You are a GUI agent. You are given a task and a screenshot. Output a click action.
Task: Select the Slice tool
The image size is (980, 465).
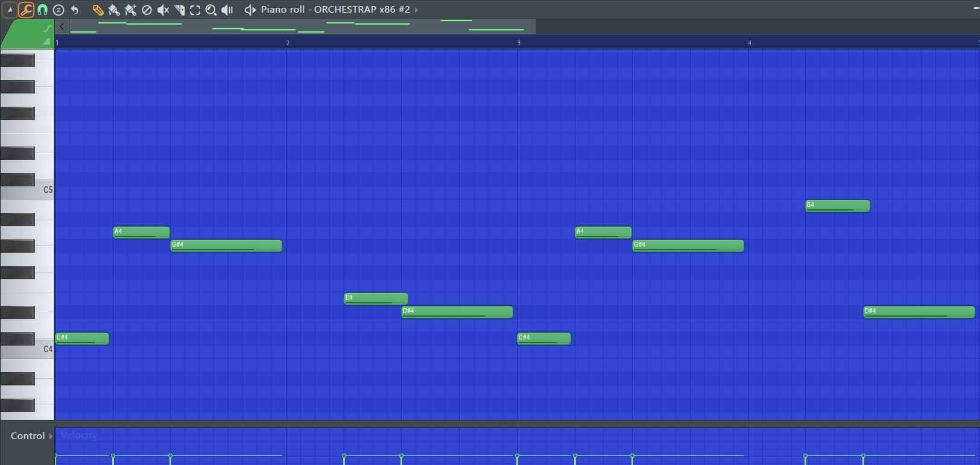(x=179, y=10)
